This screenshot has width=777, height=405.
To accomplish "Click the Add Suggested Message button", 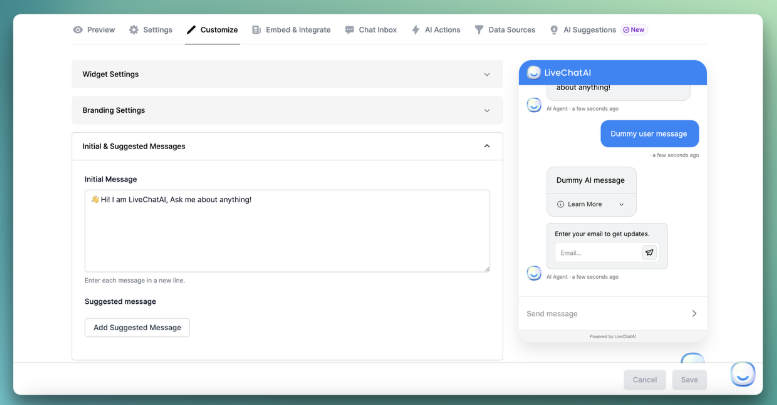I will tap(137, 328).
